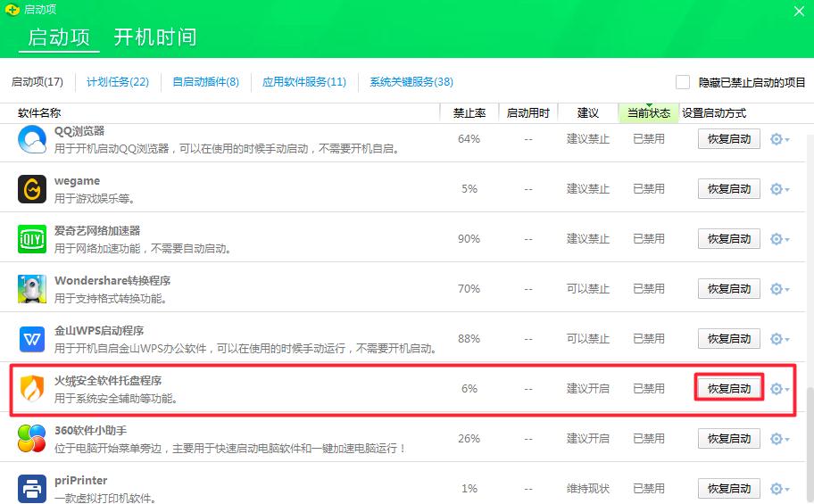Switch to the 开机时间 main tab
The width and height of the screenshot is (814, 504).
[x=155, y=37]
